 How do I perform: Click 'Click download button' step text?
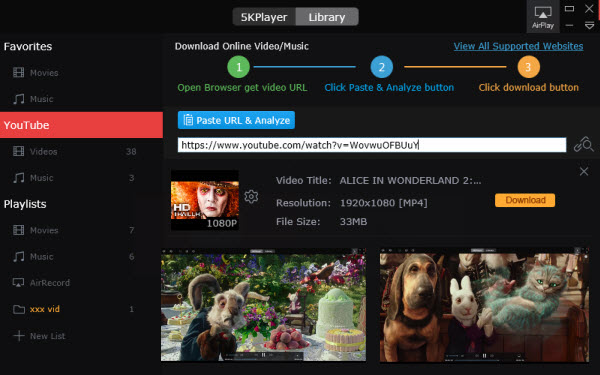528,88
